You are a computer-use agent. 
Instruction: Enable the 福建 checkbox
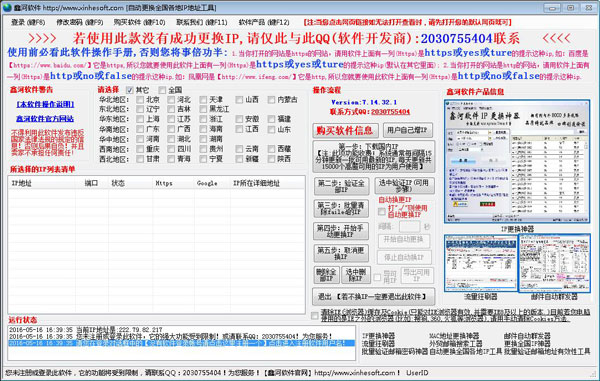(x=271, y=119)
